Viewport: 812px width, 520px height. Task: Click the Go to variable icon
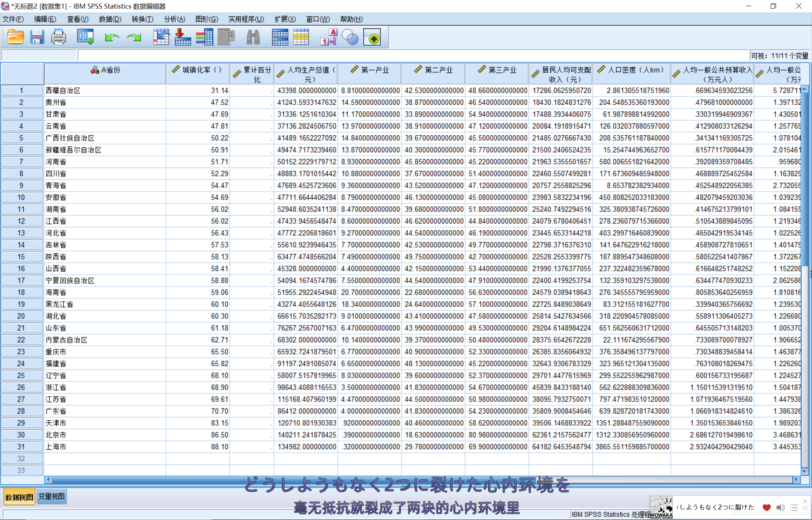click(182, 37)
